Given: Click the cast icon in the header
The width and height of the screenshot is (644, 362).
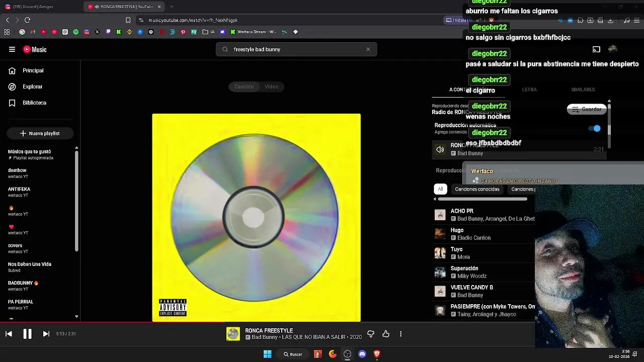Looking at the screenshot, I should [596, 49].
